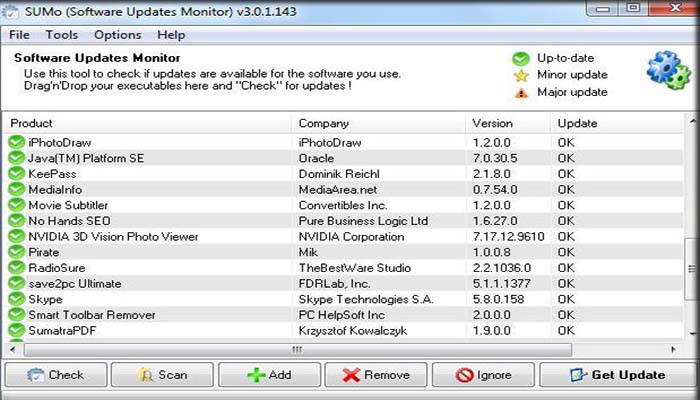The width and height of the screenshot is (700, 400).
Task: Click the 'Pirate' product name
Action: pyautogui.click(x=43, y=252)
